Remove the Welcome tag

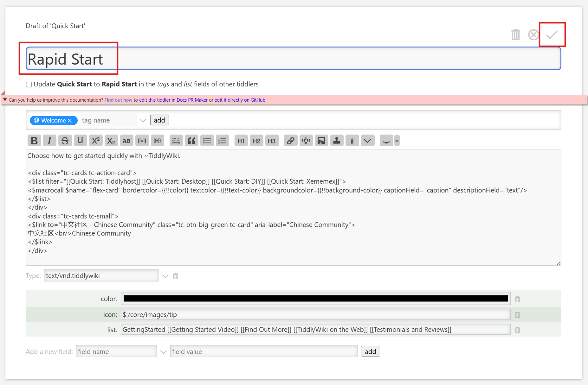coord(70,121)
